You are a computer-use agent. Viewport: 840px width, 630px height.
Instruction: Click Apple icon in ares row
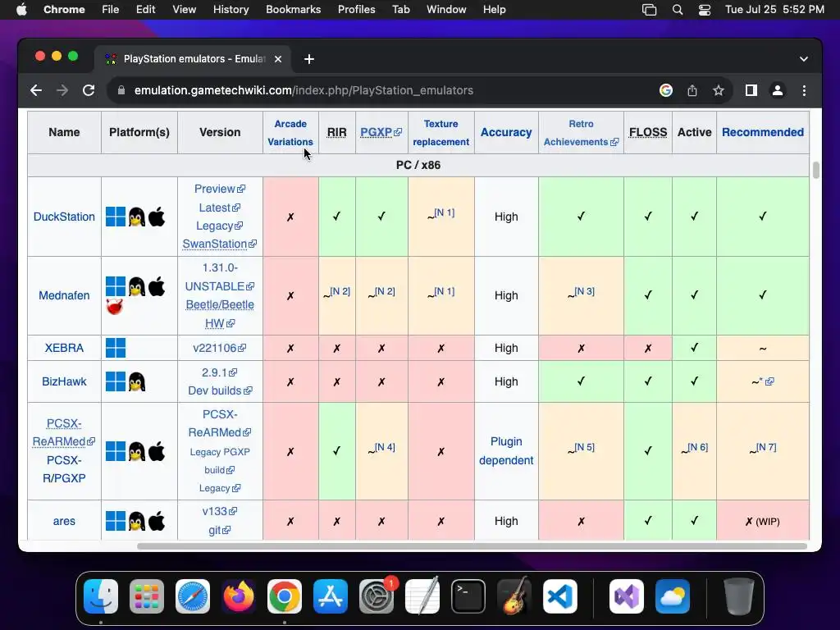point(157,521)
